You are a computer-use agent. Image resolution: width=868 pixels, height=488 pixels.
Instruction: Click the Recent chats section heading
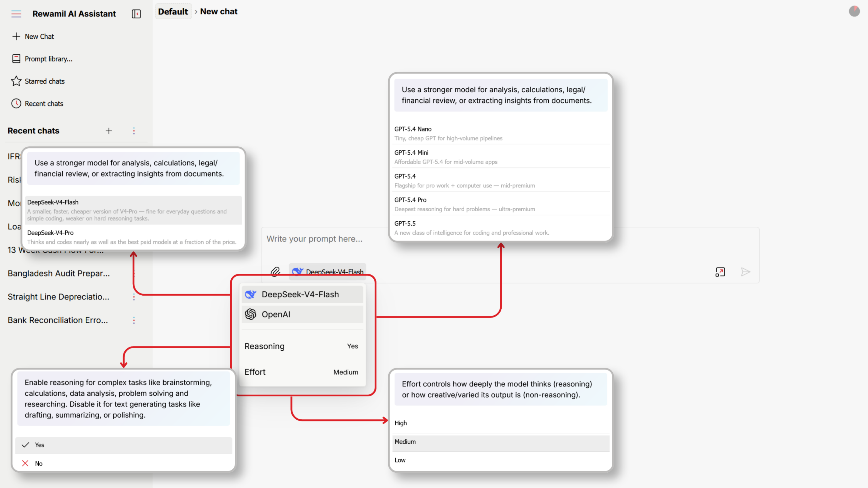tap(33, 131)
